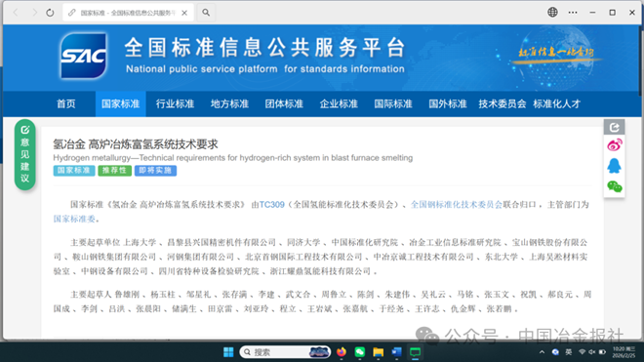Click the volume tray icon
This screenshot has width=644, height=362.
click(x=592, y=352)
